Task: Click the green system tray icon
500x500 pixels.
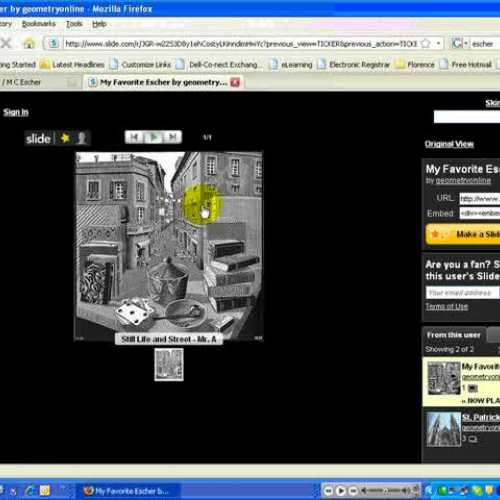Action: 443,490
